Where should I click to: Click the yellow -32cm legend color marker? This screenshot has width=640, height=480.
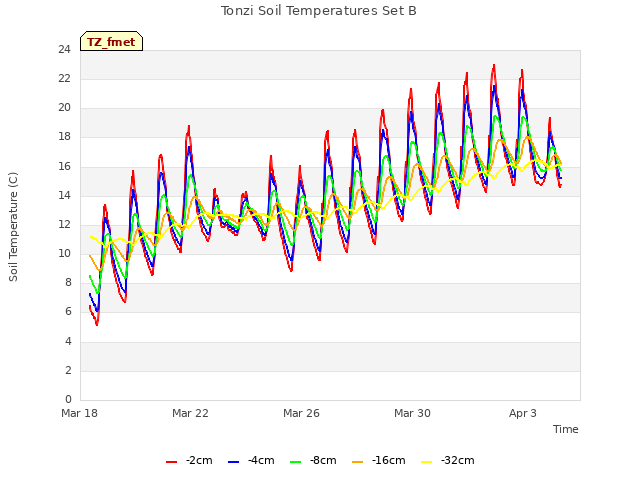pos(426,462)
